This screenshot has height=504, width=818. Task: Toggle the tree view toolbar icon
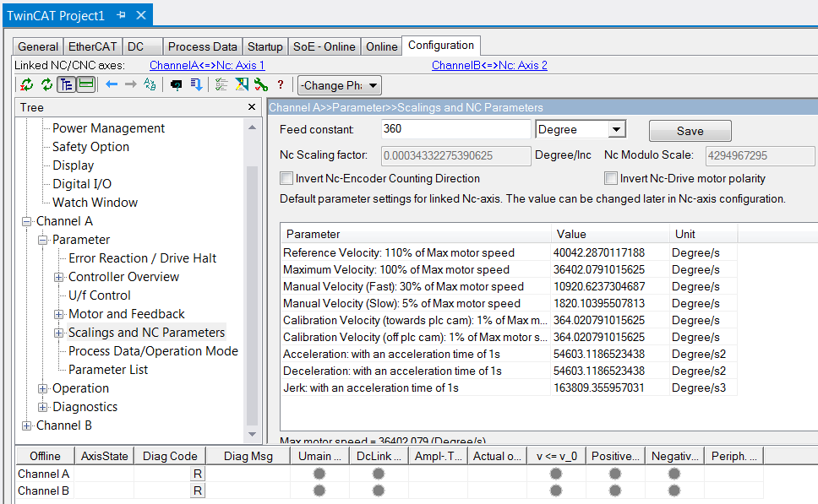pyautogui.click(x=66, y=84)
